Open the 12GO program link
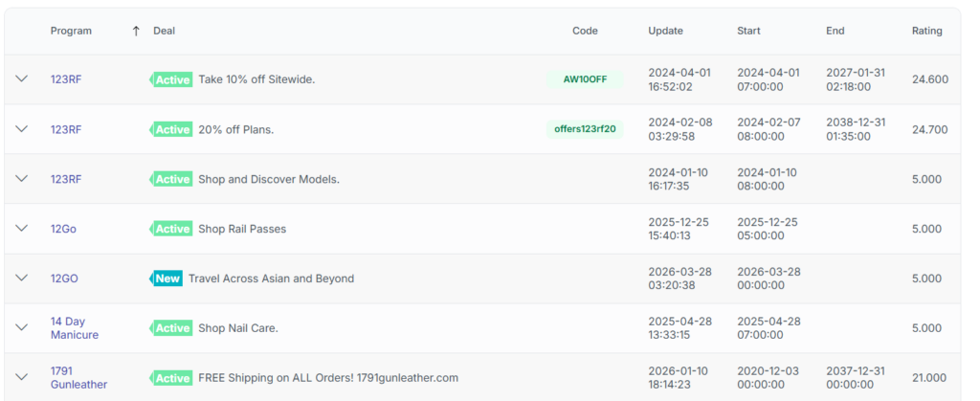Image resolution: width=980 pixels, height=401 pixels. [x=64, y=278]
